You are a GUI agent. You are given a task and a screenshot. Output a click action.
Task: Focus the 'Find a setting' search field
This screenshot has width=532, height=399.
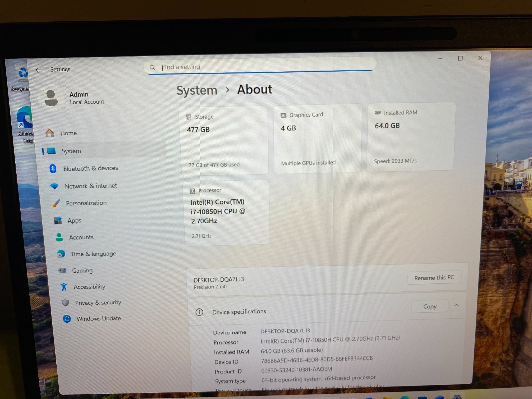(260, 66)
